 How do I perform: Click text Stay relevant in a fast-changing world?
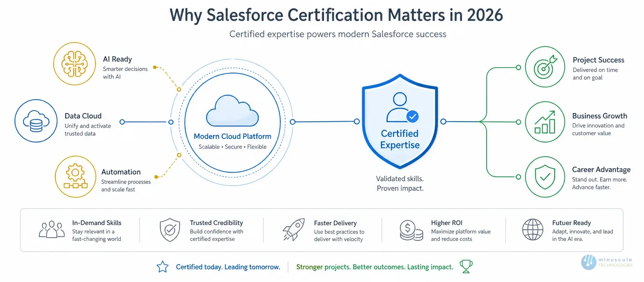(x=96, y=235)
